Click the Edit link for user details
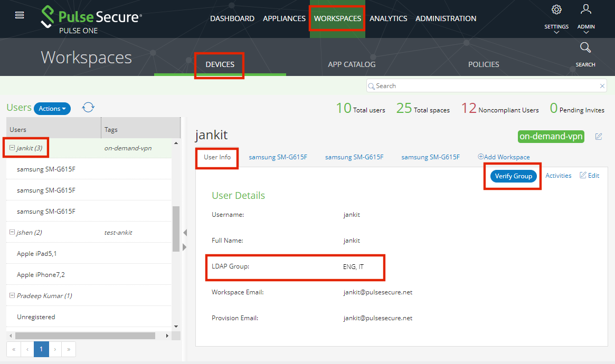The height and width of the screenshot is (364, 615). (x=590, y=175)
